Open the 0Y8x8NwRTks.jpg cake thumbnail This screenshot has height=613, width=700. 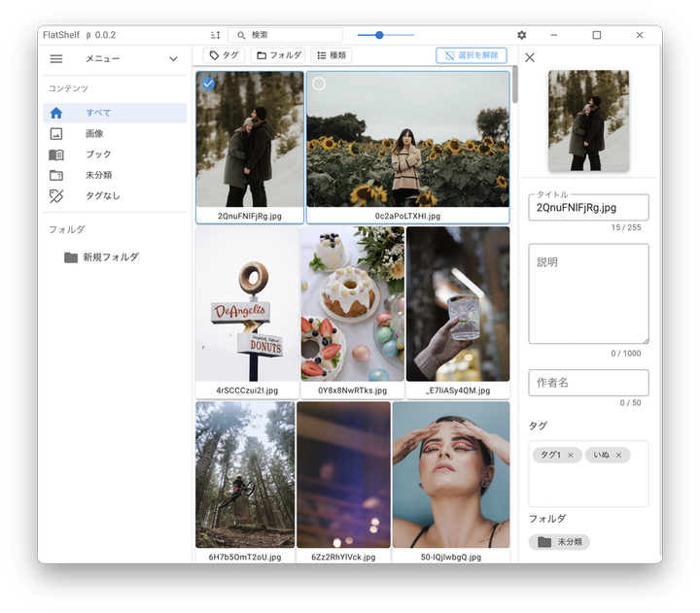coord(353,304)
